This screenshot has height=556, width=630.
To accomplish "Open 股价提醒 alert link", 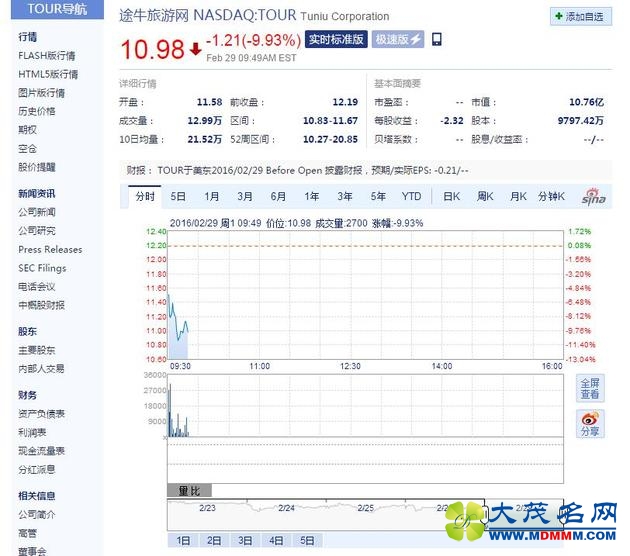I will point(37,167).
